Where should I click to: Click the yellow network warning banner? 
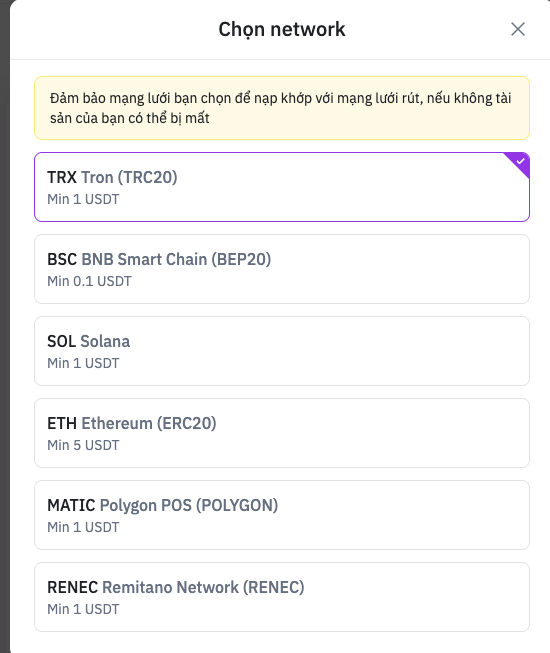(282, 108)
